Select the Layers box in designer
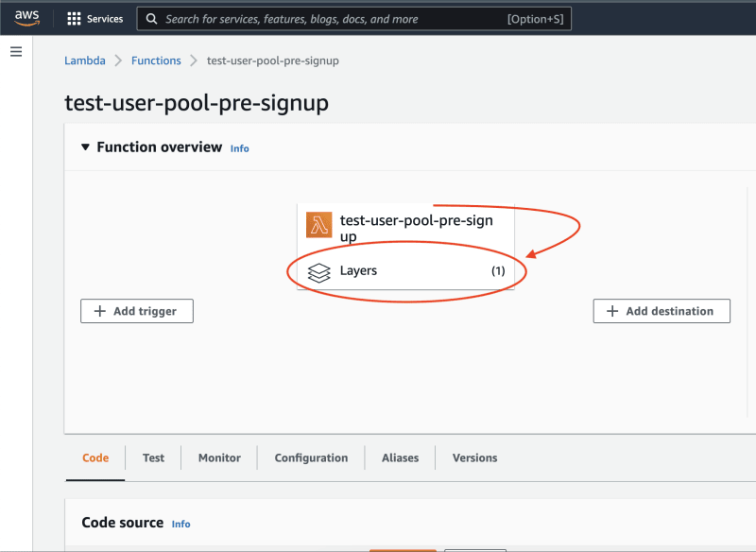The image size is (756, 552). [x=405, y=271]
